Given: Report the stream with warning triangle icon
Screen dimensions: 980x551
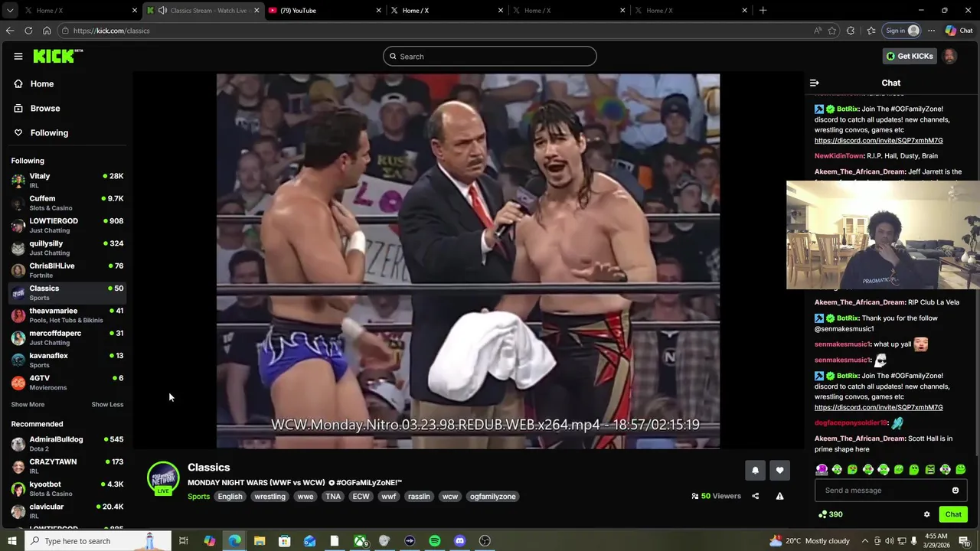Looking at the screenshot, I should [779, 496].
